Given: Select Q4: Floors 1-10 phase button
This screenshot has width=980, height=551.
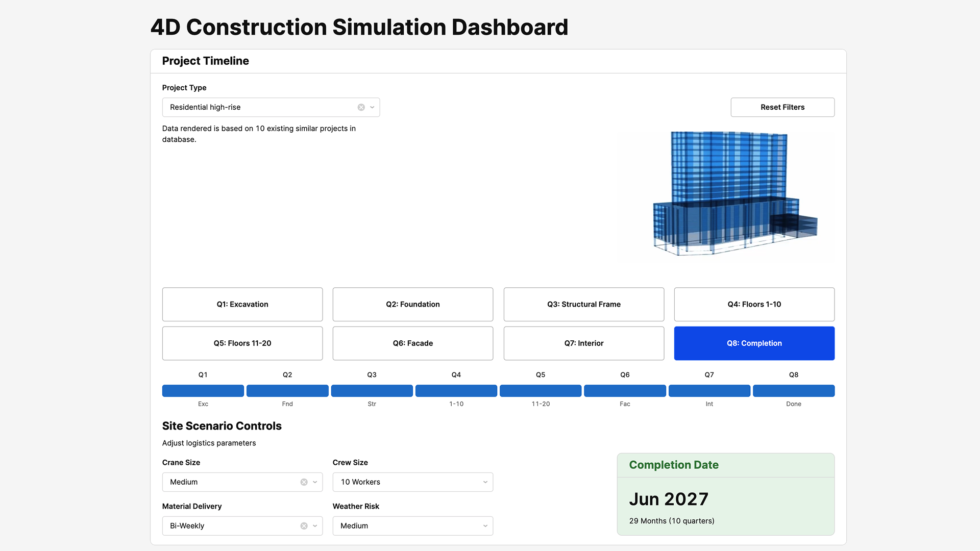Looking at the screenshot, I should pos(754,305).
